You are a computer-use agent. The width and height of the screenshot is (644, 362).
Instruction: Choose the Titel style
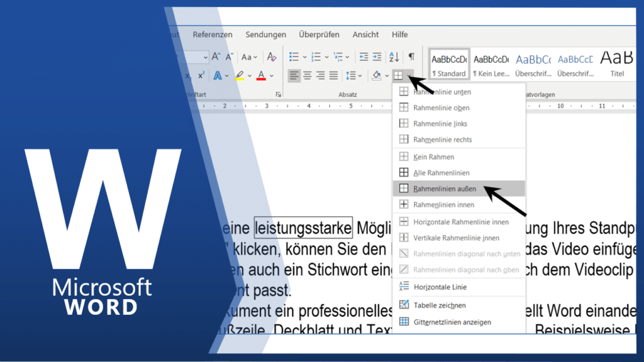pos(616,64)
